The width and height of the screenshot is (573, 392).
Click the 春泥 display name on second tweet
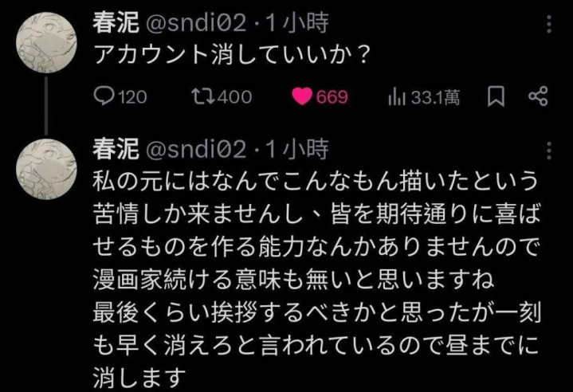116,150
